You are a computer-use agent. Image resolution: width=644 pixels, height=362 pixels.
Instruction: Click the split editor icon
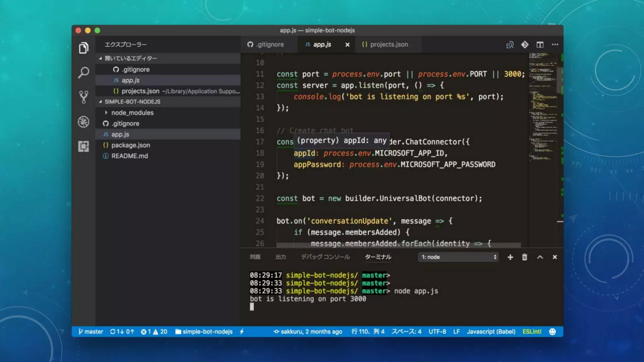click(x=540, y=45)
